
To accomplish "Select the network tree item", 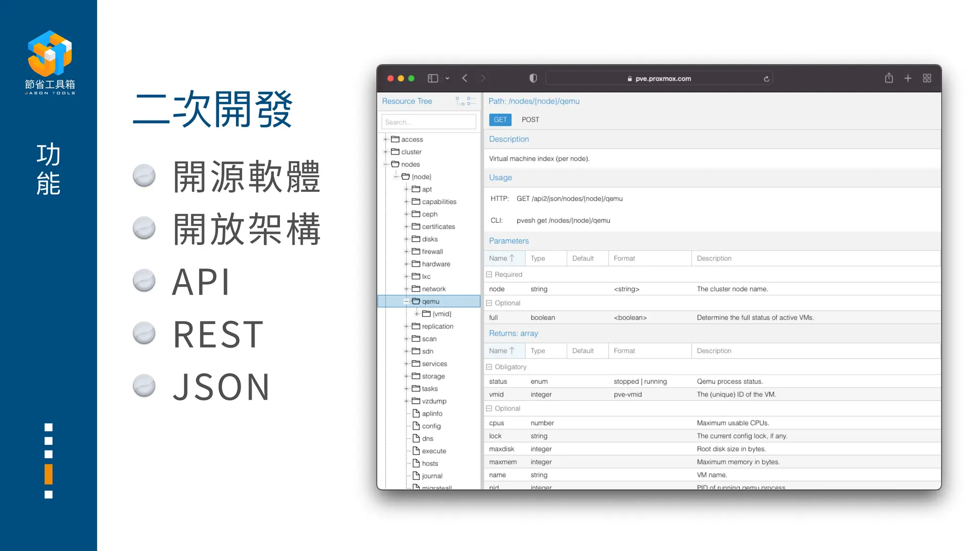I will coord(434,289).
